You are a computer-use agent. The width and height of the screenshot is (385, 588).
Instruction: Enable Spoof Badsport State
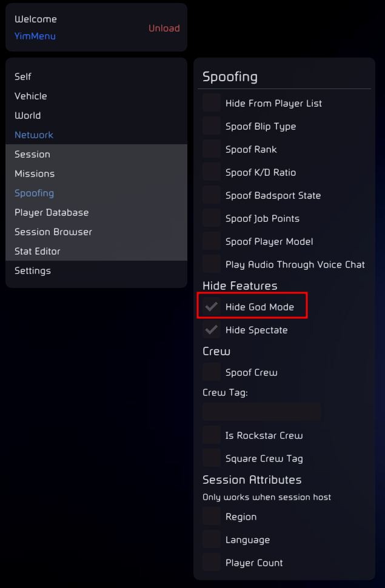211,195
